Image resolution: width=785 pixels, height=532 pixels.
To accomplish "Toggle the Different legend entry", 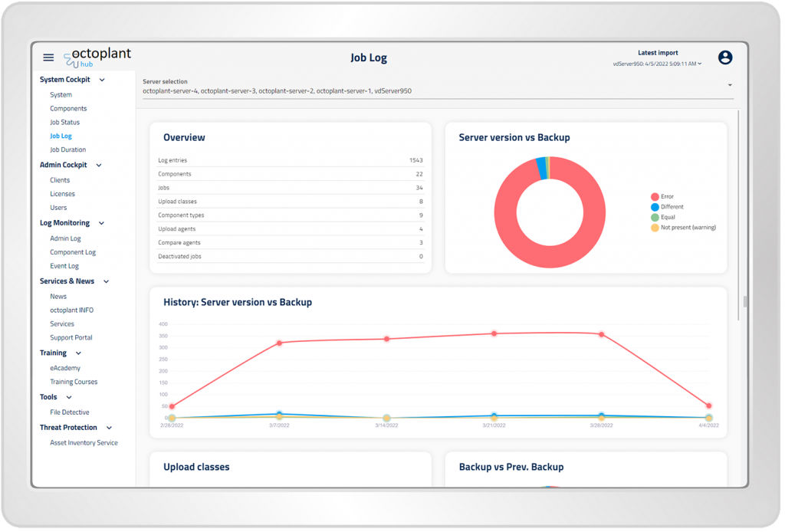I will coord(672,207).
